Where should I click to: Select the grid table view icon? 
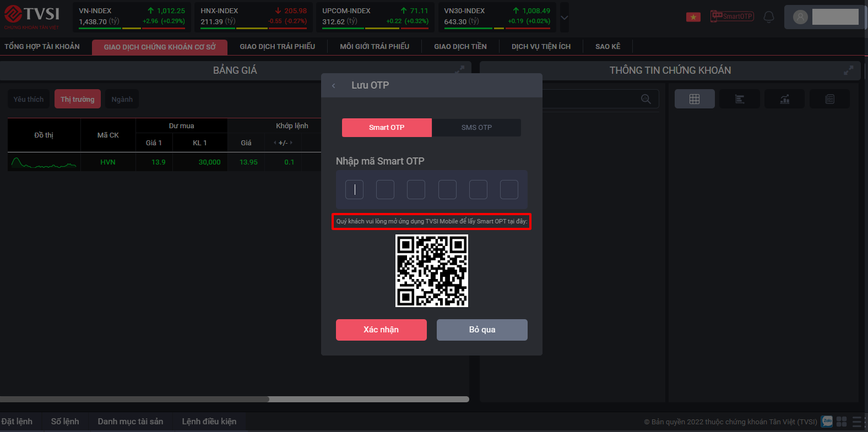(x=695, y=99)
